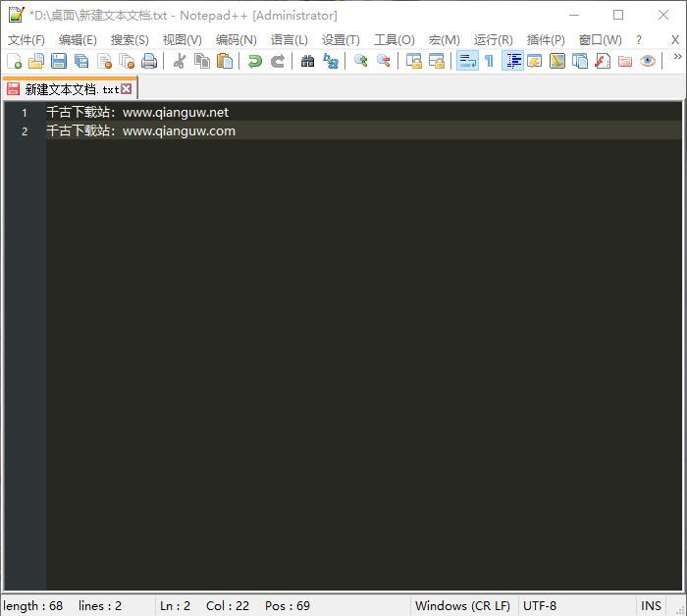Open the 文件(F) menu
The image size is (687, 616).
pos(26,40)
